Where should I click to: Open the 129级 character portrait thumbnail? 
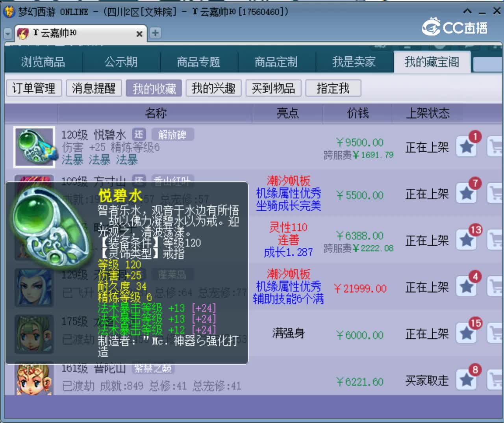click(34, 287)
